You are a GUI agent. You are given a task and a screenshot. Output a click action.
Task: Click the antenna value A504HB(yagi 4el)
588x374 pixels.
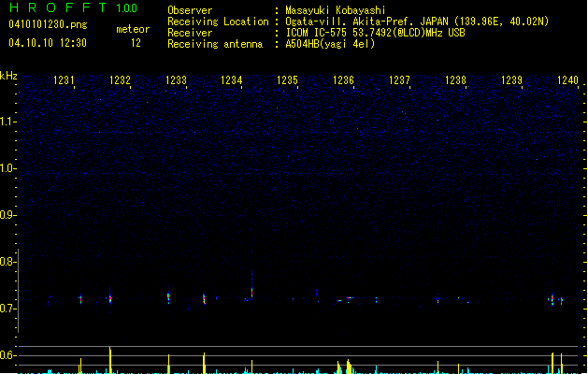[x=330, y=44]
